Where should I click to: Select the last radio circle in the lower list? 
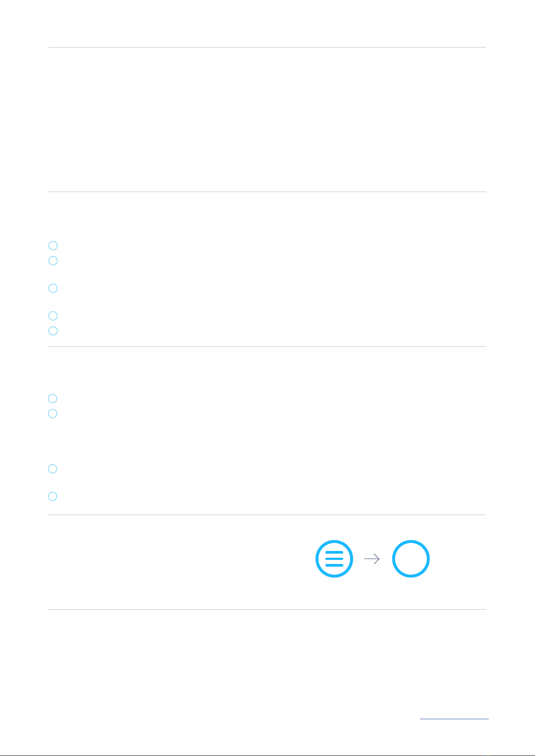tap(53, 496)
